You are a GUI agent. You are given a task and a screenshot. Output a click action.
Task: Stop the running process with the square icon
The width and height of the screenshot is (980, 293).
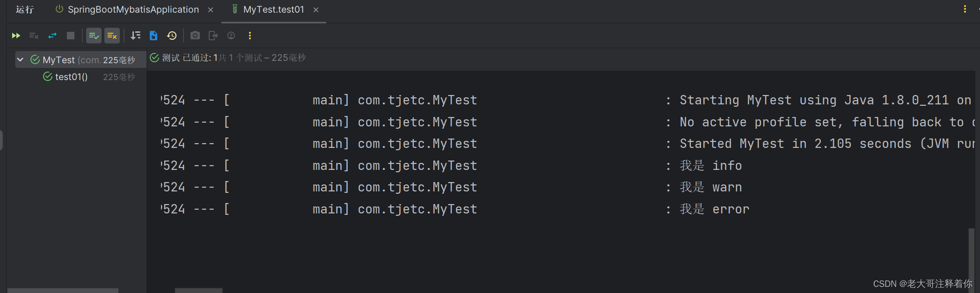click(x=71, y=36)
